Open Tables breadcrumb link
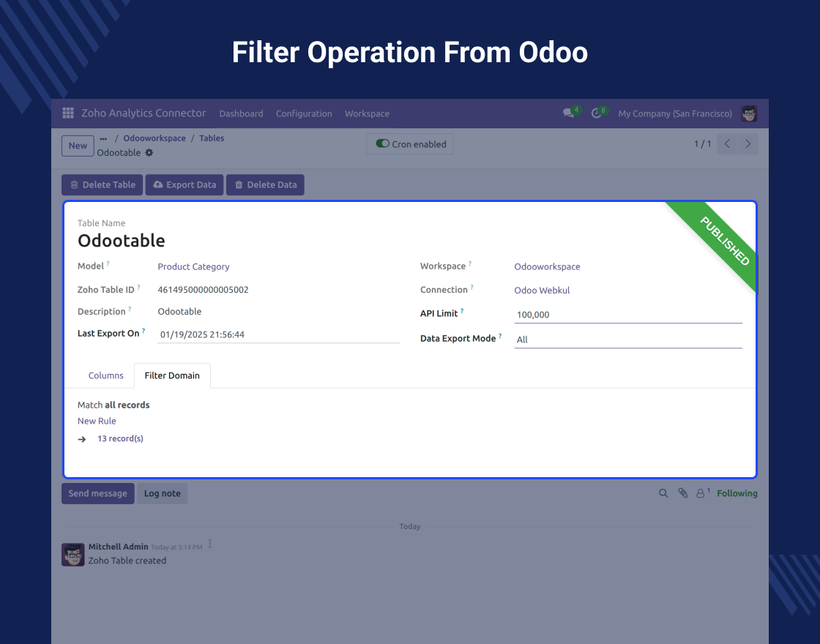 point(212,138)
